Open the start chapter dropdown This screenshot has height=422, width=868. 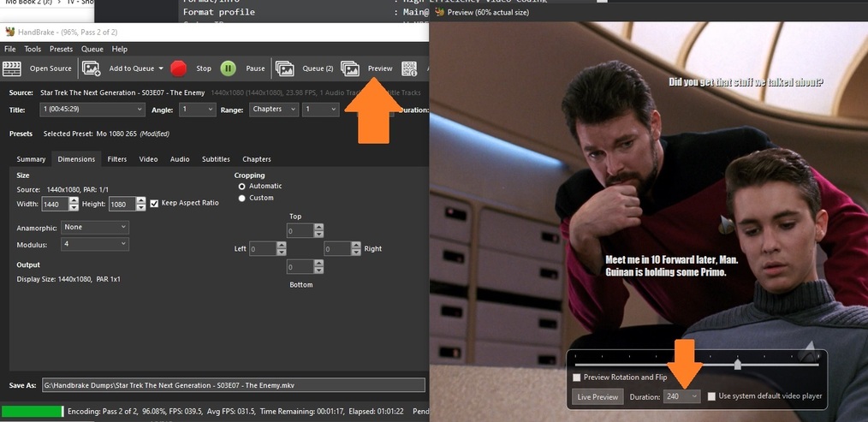[320, 110]
